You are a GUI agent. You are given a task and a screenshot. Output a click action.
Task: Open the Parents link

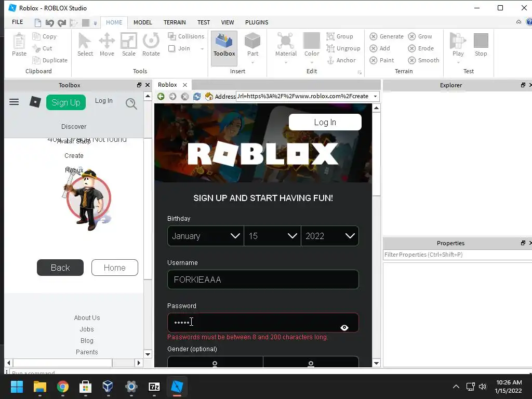tap(87, 352)
